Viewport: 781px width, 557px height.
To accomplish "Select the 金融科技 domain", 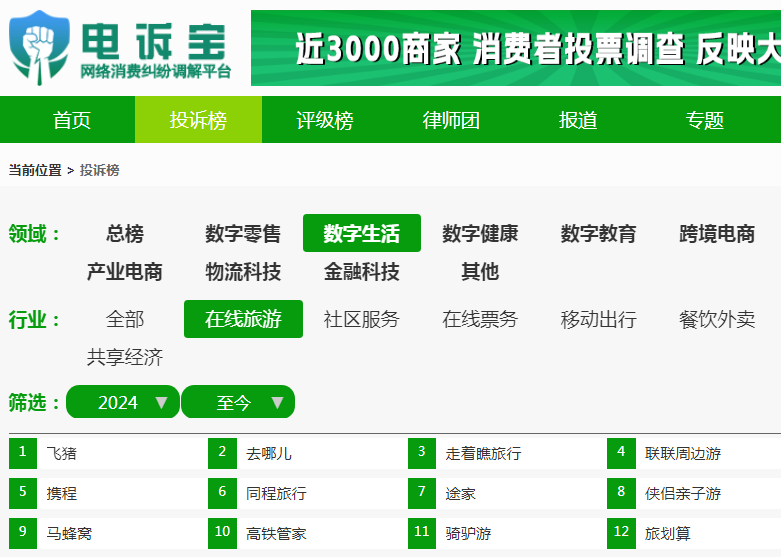I will [362, 272].
